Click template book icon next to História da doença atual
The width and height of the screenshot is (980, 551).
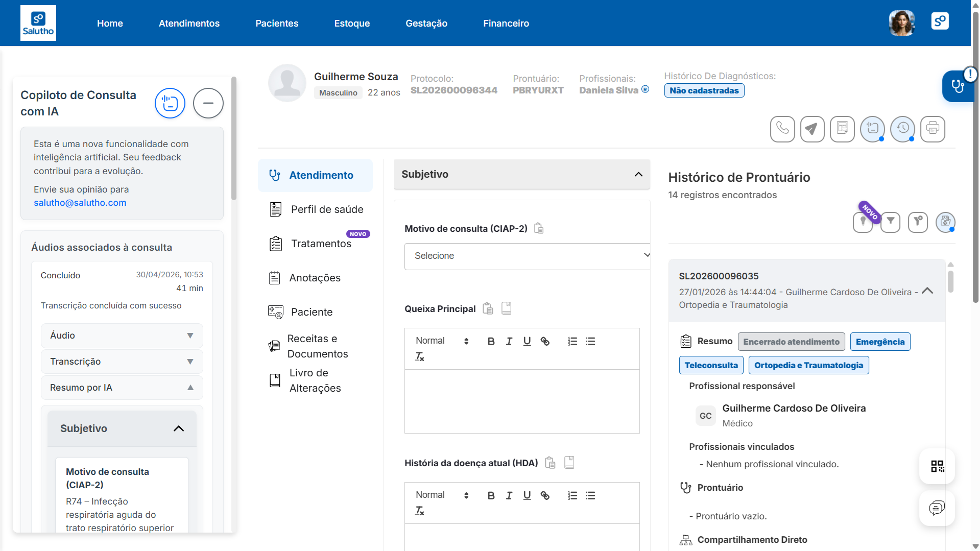(x=569, y=462)
